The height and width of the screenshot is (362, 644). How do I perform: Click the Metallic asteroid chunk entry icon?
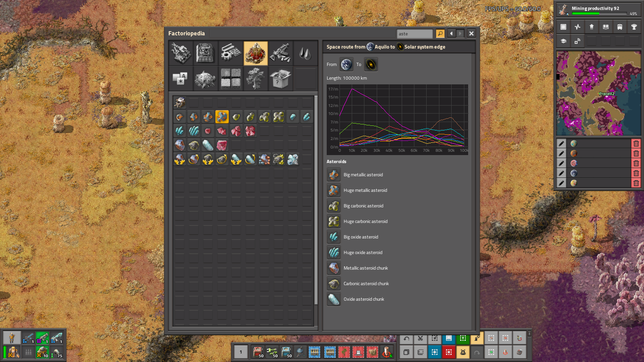(x=334, y=268)
